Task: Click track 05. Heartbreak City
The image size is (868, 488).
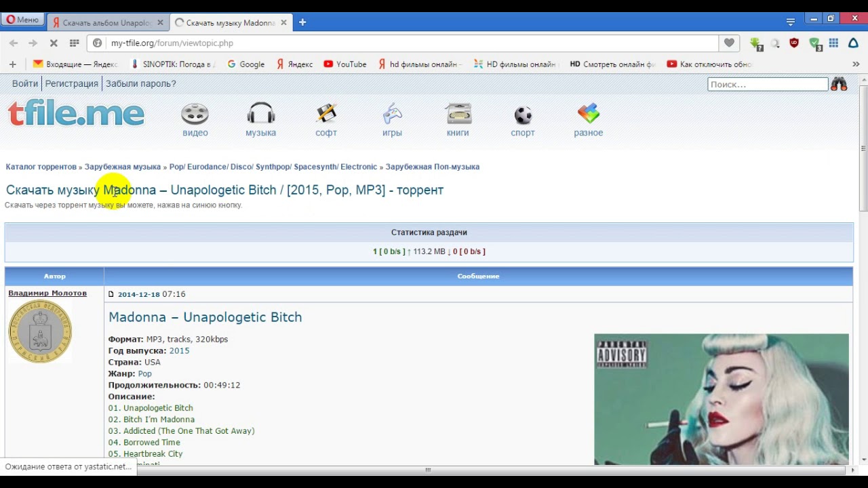Action: (145, 454)
